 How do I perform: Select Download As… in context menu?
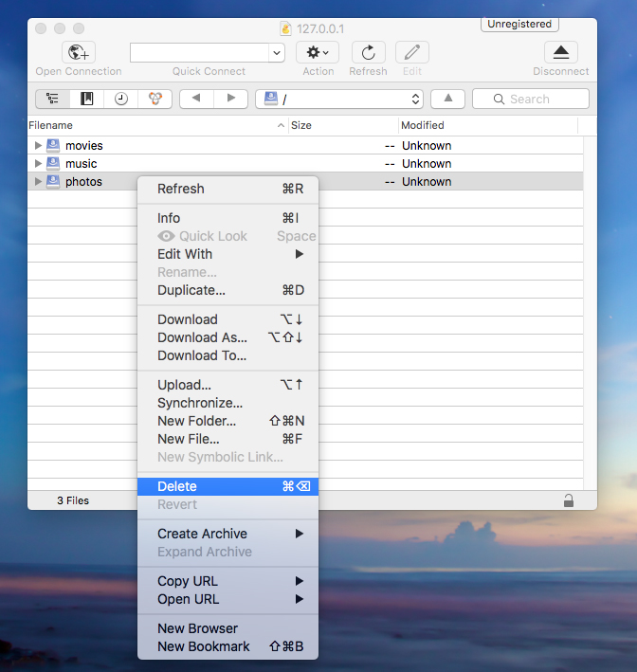202,337
